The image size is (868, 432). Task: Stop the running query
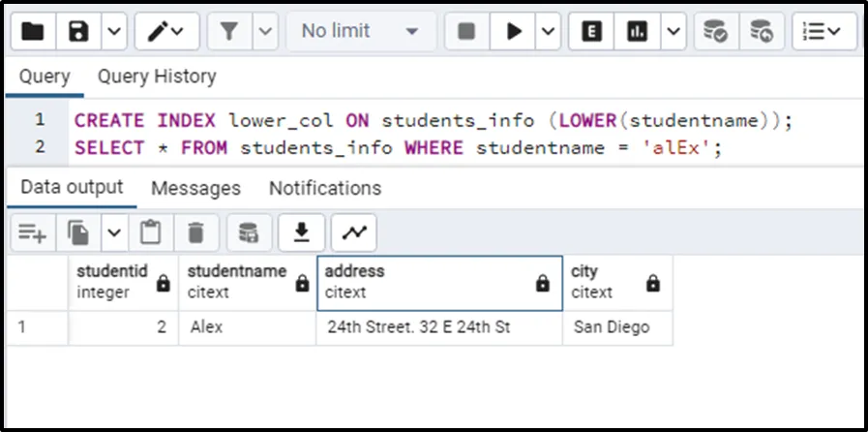point(466,32)
